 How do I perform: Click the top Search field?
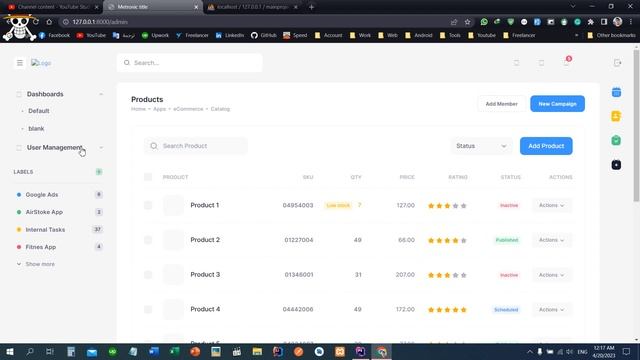tap(189, 63)
